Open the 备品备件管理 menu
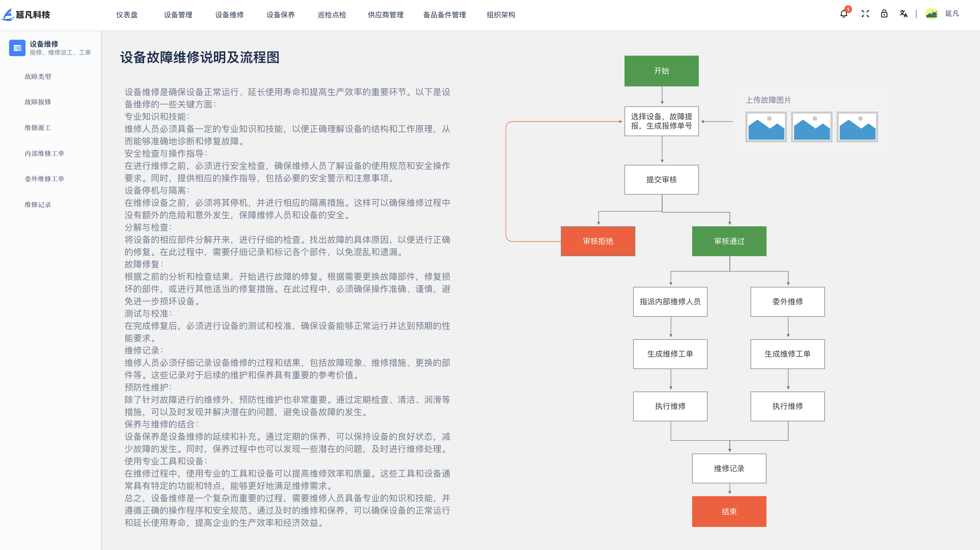The height and width of the screenshot is (550, 980). pos(444,15)
